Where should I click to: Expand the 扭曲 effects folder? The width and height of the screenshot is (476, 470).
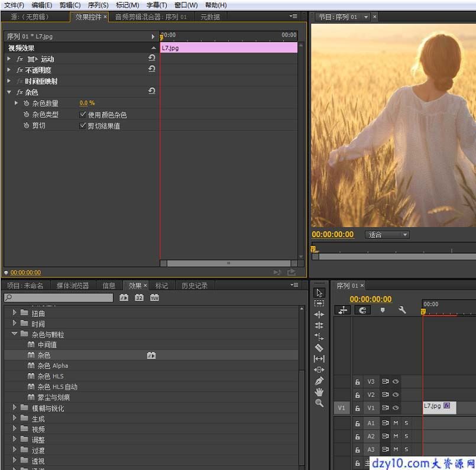(14, 312)
